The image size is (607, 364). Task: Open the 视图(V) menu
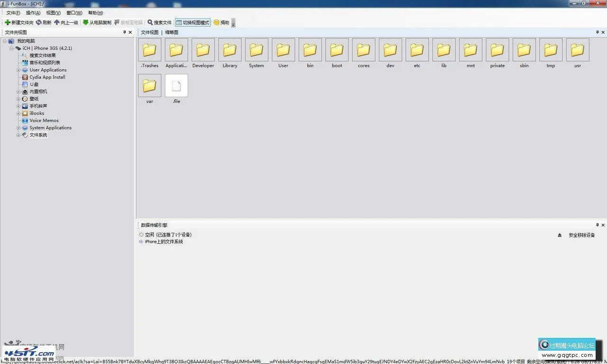pyautogui.click(x=53, y=13)
